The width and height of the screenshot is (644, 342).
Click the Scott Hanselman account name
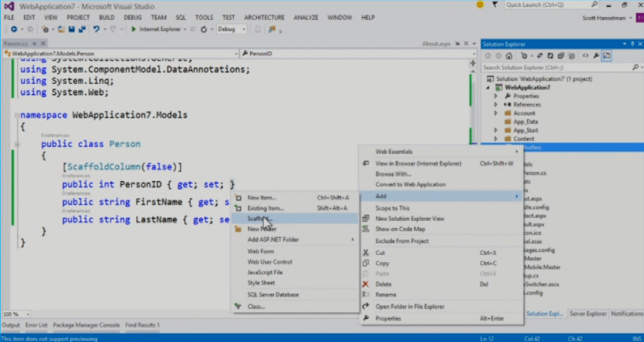[x=603, y=18]
